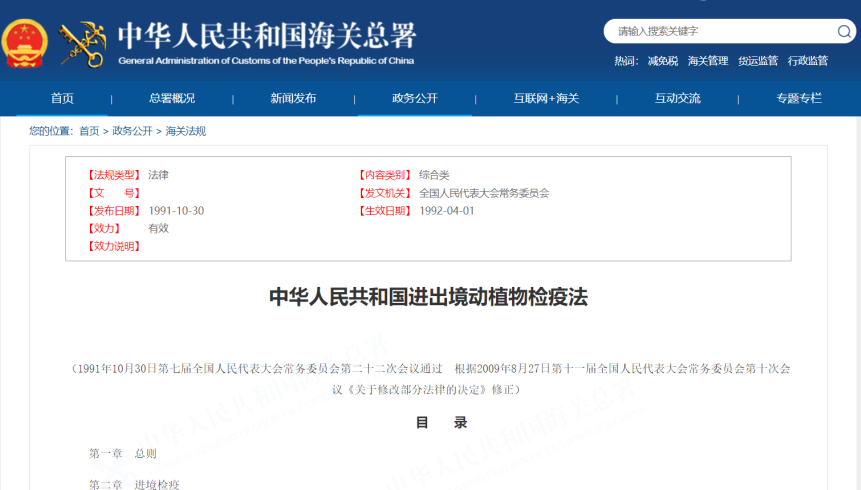
Task: Open the 行政监管 hot keyword link
Action: coord(807,61)
